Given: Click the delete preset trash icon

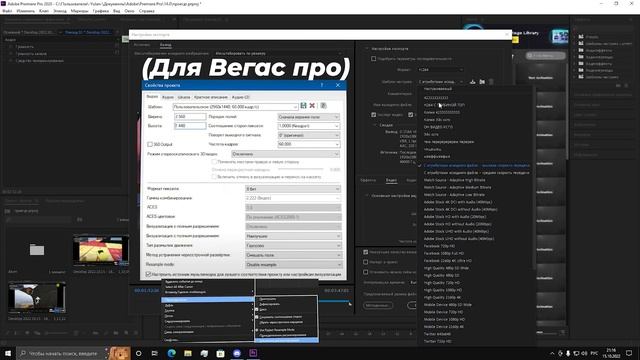Looking at the screenshot, I should 491,82.
